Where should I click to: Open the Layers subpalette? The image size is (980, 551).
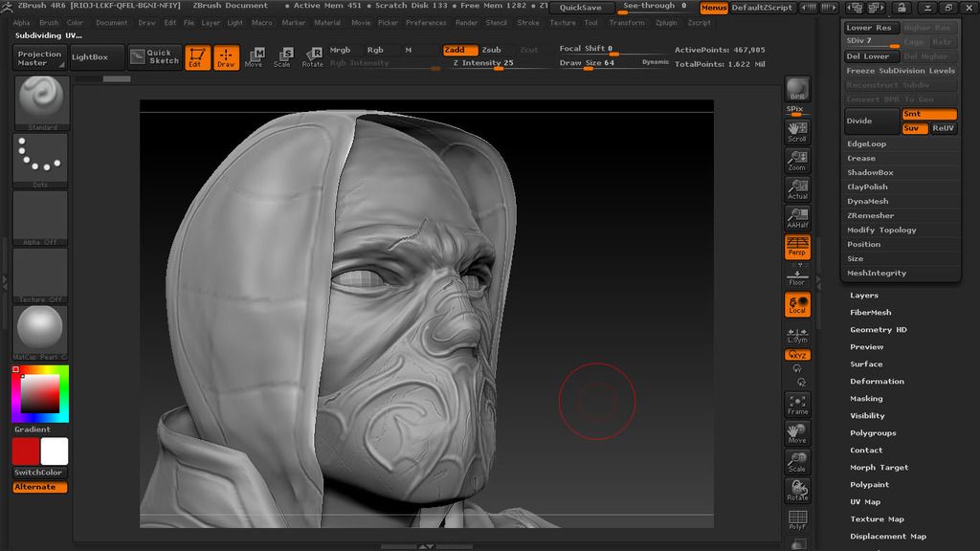point(864,296)
